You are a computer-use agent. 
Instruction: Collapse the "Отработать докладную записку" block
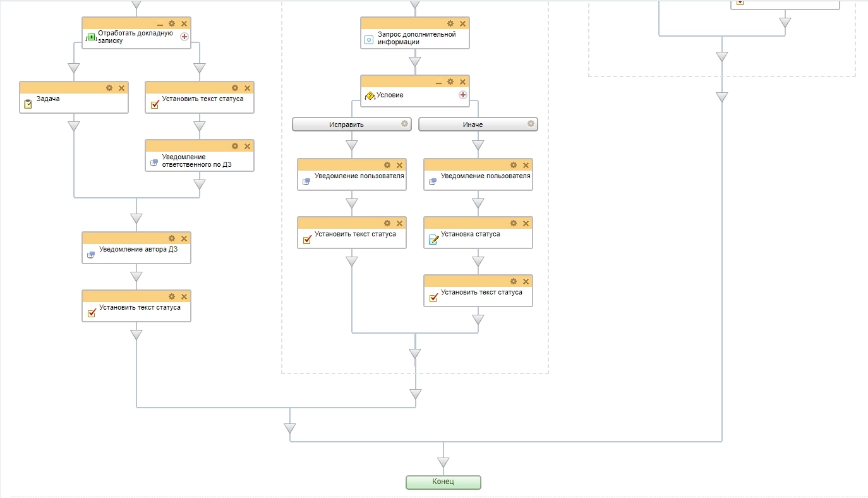coord(160,24)
